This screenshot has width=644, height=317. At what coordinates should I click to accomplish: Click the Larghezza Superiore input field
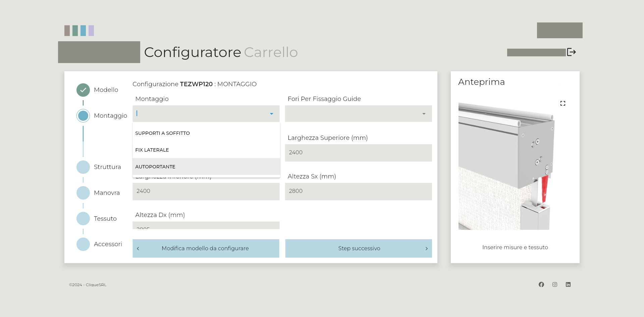coord(358,153)
